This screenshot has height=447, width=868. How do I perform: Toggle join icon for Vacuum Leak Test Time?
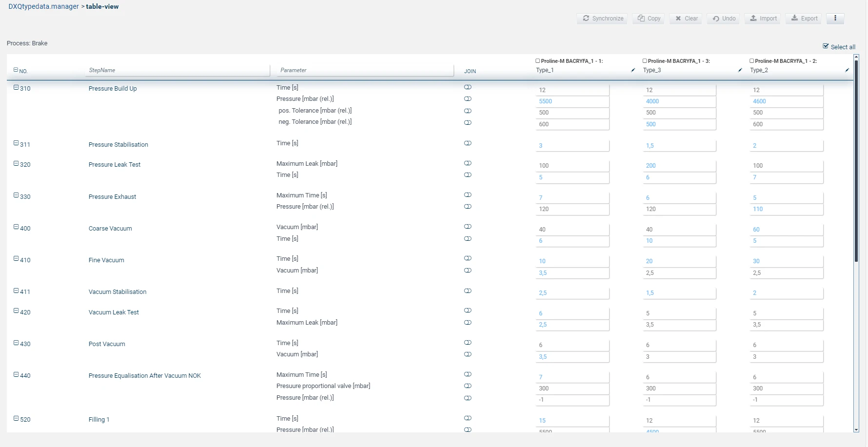pos(468,311)
